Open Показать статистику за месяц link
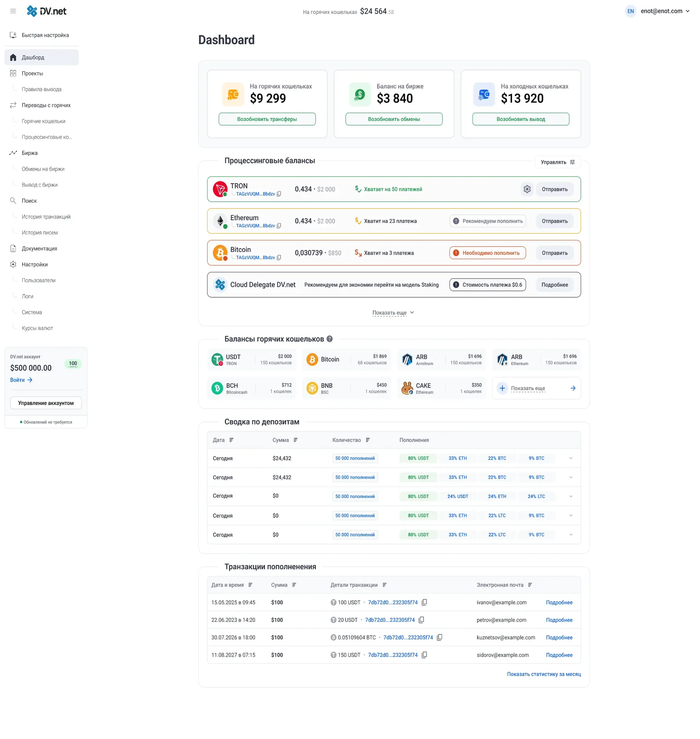700x739 pixels. point(544,674)
